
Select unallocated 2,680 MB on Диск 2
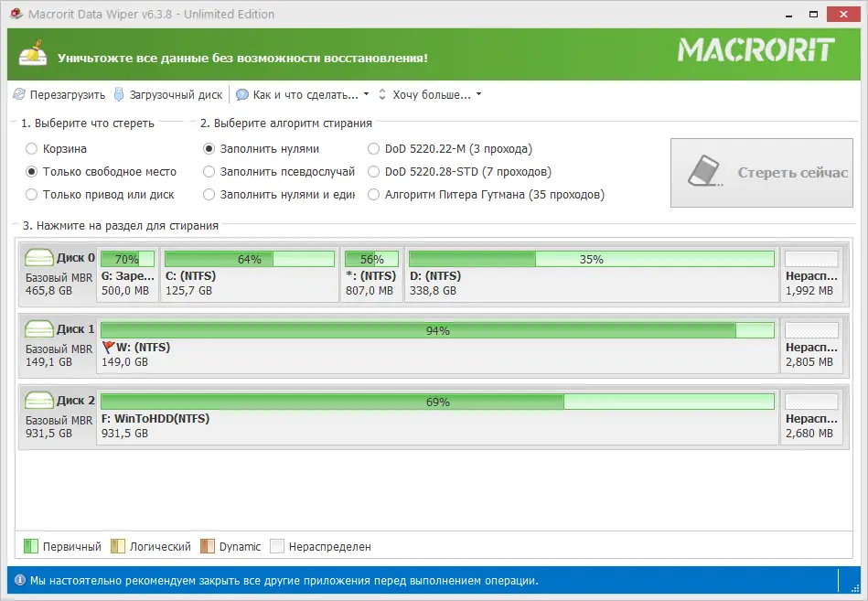point(811,417)
